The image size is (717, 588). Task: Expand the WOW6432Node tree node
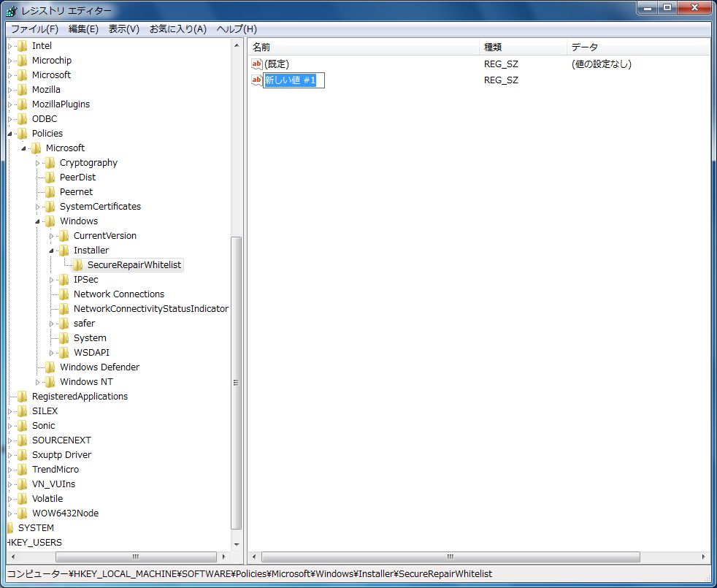10,513
